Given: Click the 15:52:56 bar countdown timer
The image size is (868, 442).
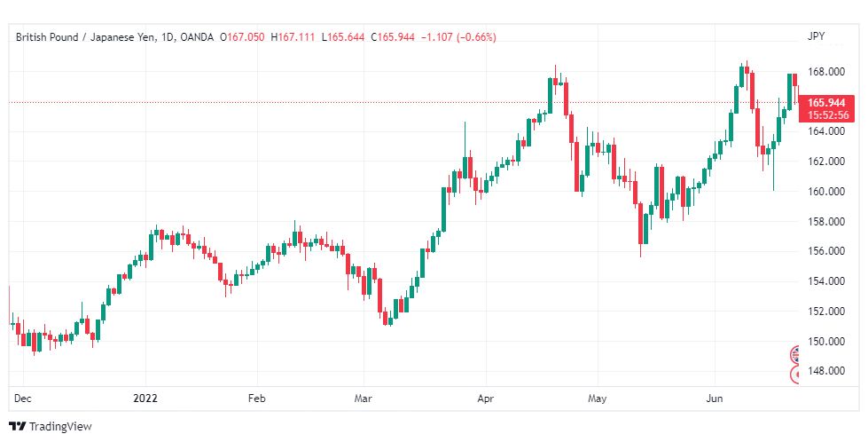Looking at the screenshot, I should pos(828,114).
